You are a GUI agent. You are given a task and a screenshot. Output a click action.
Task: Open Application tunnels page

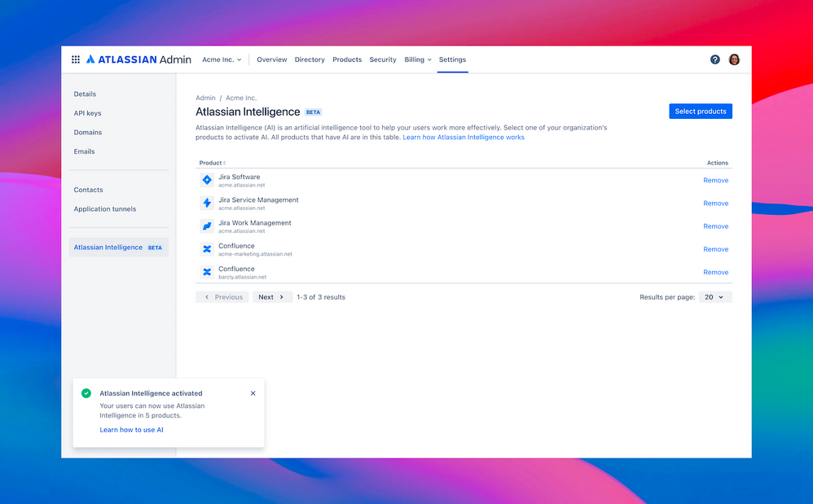105,208
